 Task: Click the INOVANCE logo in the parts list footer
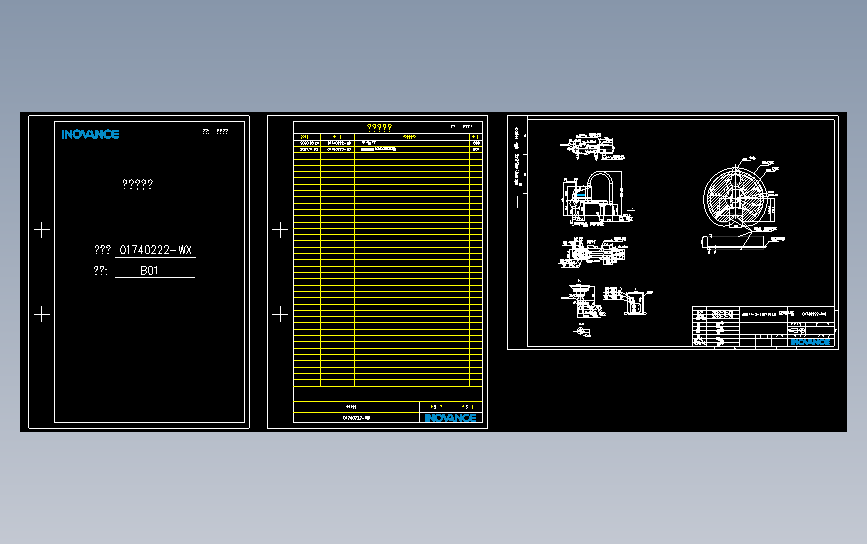tap(451, 418)
